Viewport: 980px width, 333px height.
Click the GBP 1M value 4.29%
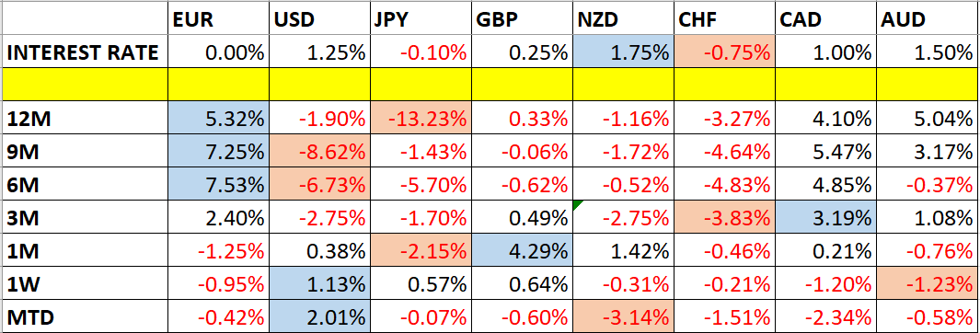[x=522, y=250]
